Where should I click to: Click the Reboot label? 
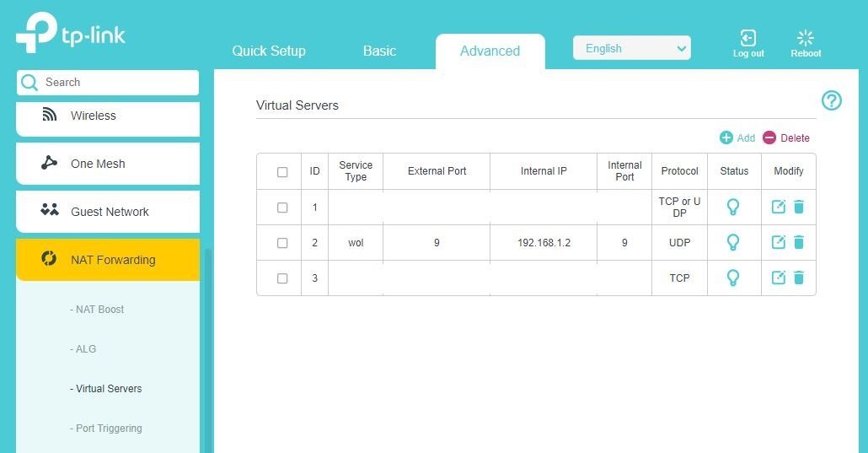pos(806,54)
